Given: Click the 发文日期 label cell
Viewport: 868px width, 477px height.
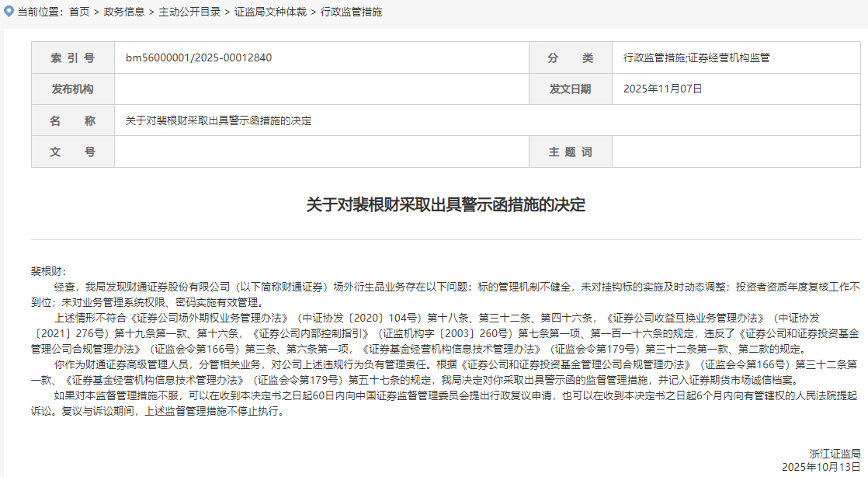Looking at the screenshot, I should click(570, 89).
